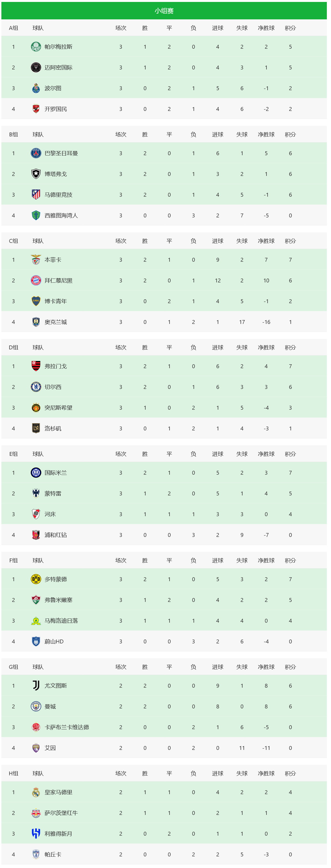Click the Bayern Munich crest

point(36,280)
